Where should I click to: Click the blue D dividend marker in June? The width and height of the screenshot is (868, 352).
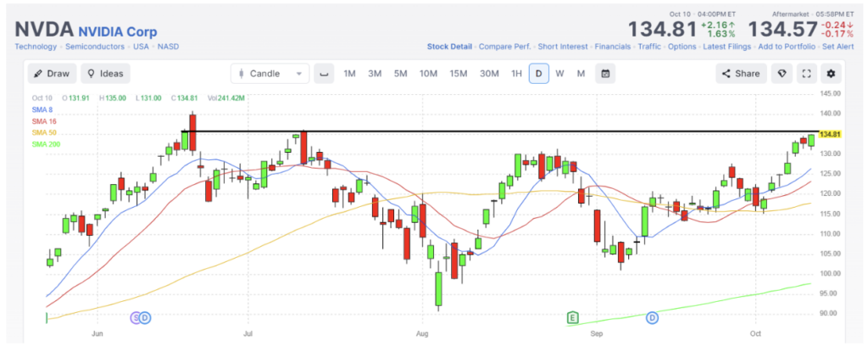click(x=145, y=317)
